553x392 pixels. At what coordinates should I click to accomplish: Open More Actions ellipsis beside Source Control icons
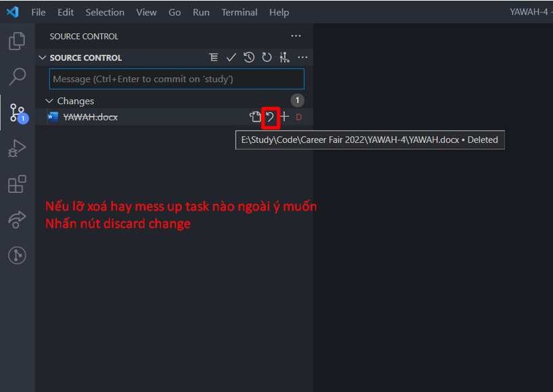click(x=303, y=57)
